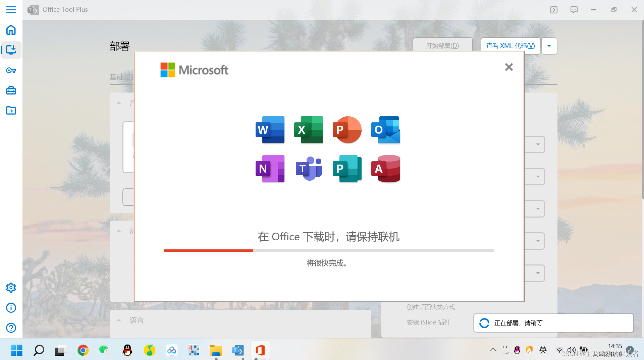Viewport: 644px width, 360px height.
Task: Click the 正在部署 status notification
Action: pos(553,323)
